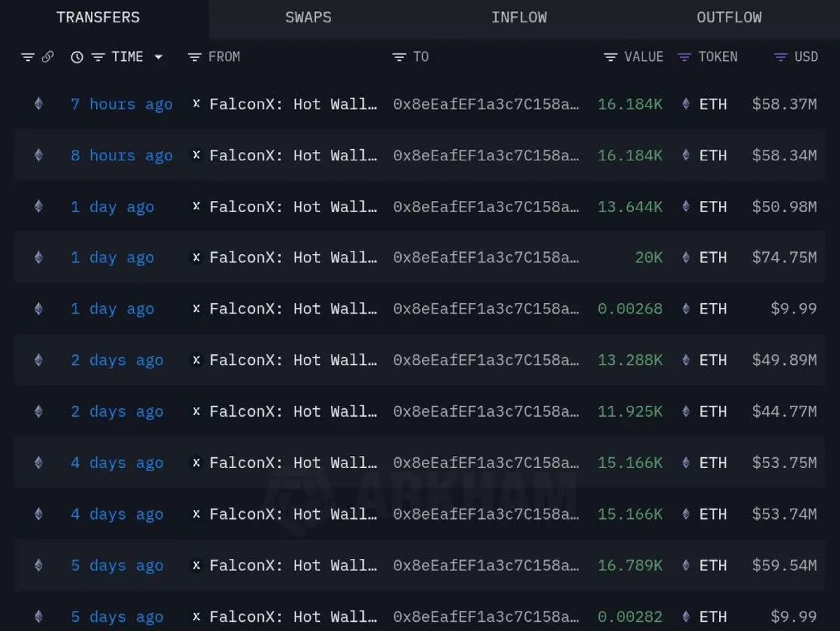This screenshot has width=840, height=631.
Task: Select the OUTFLOW tab
Action: pyautogui.click(x=729, y=18)
